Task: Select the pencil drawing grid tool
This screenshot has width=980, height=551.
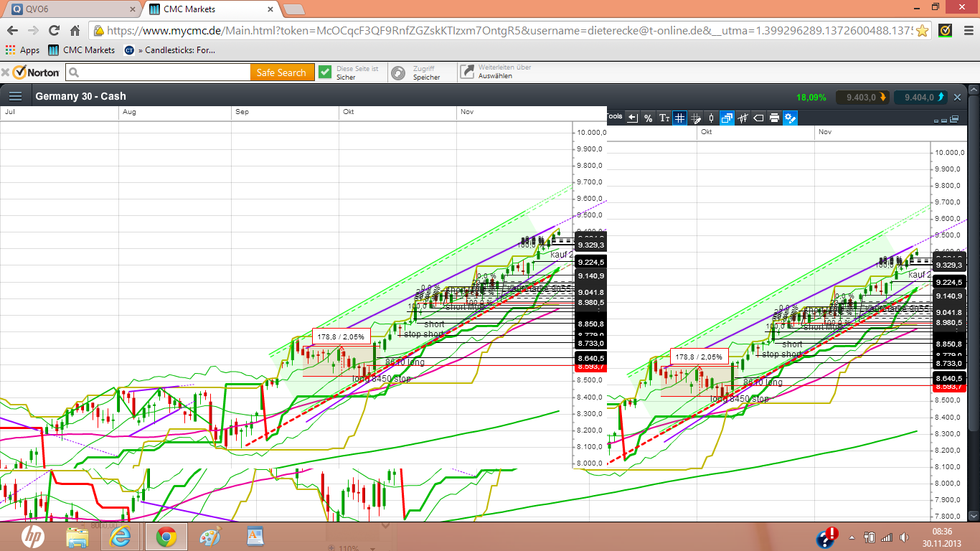Action: pyautogui.click(x=695, y=118)
